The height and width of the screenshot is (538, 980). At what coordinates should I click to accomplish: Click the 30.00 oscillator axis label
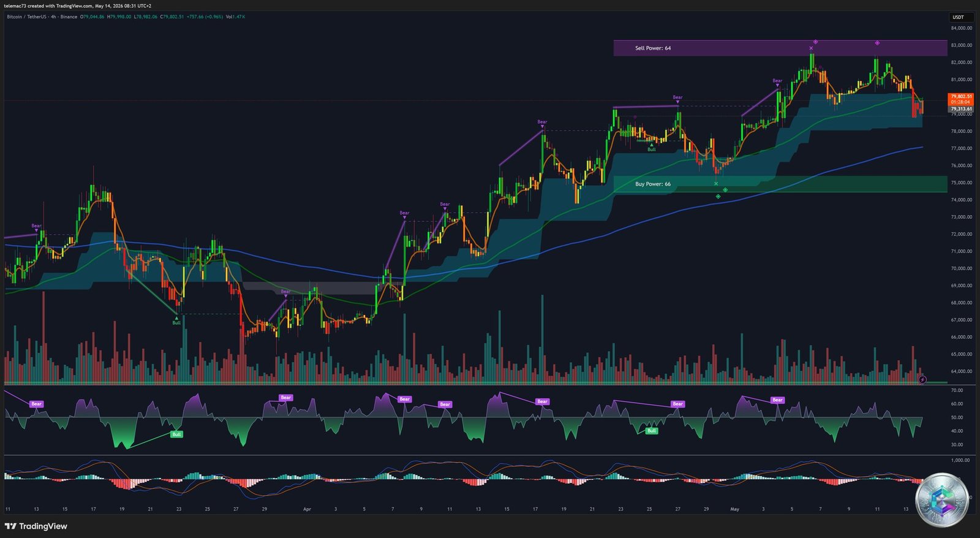click(x=957, y=445)
